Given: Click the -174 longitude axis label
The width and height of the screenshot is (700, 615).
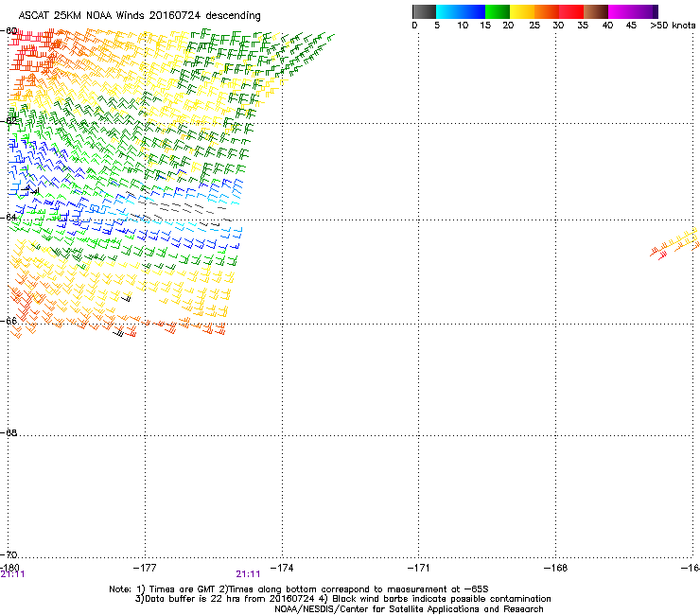Looking at the screenshot, I should pyautogui.click(x=282, y=568).
